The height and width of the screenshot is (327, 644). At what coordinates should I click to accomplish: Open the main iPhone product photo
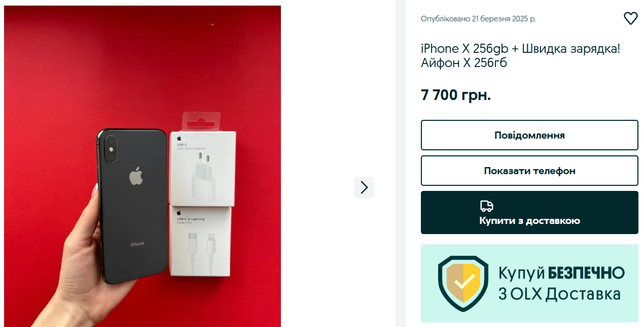click(142, 166)
